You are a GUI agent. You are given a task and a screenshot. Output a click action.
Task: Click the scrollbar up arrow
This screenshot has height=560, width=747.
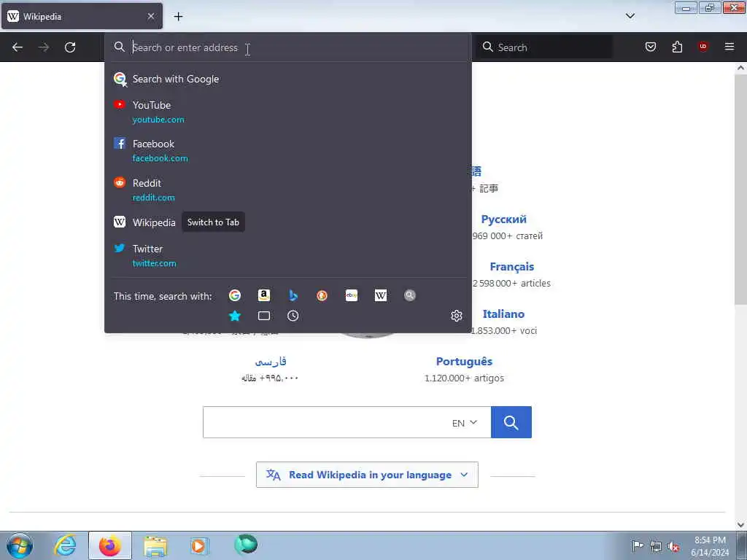coord(740,68)
